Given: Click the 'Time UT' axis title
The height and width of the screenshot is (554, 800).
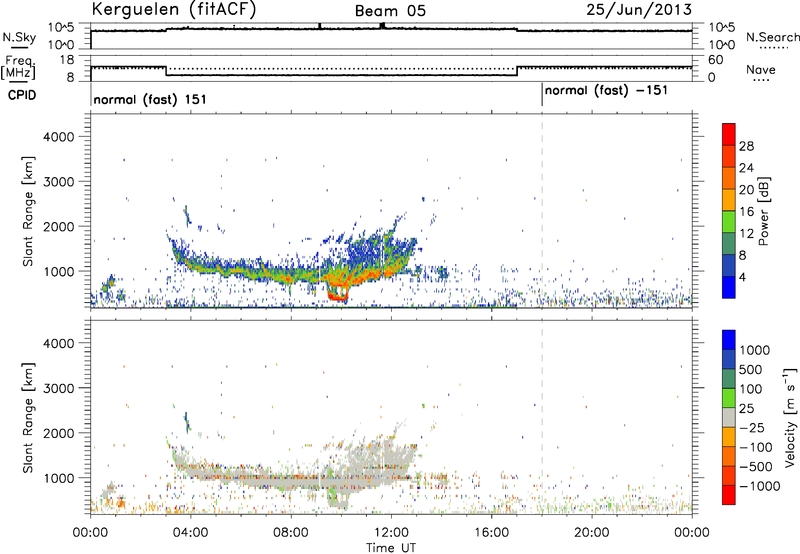Looking at the screenshot, I should coord(391,548).
